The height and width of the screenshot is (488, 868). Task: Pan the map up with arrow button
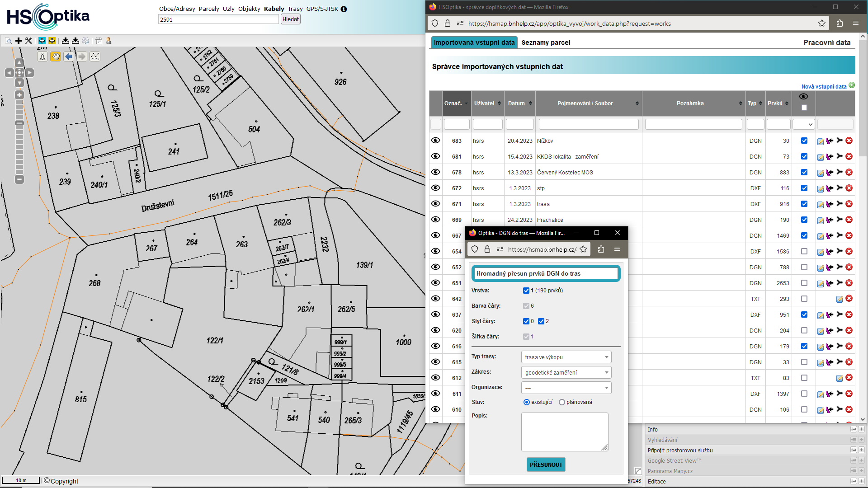19,62
